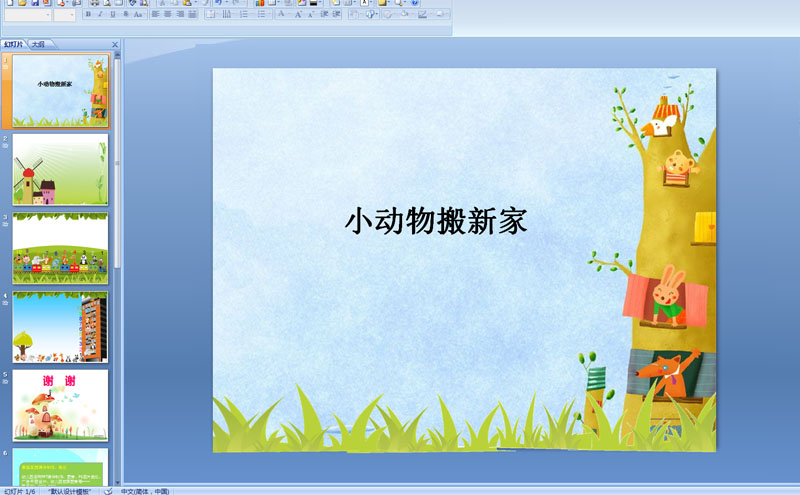The width and height of the screenshot is (800, 495).
Task: Select slide 3 animal train thumbnail
Action: pyautogui.click(x=60, y=248)
